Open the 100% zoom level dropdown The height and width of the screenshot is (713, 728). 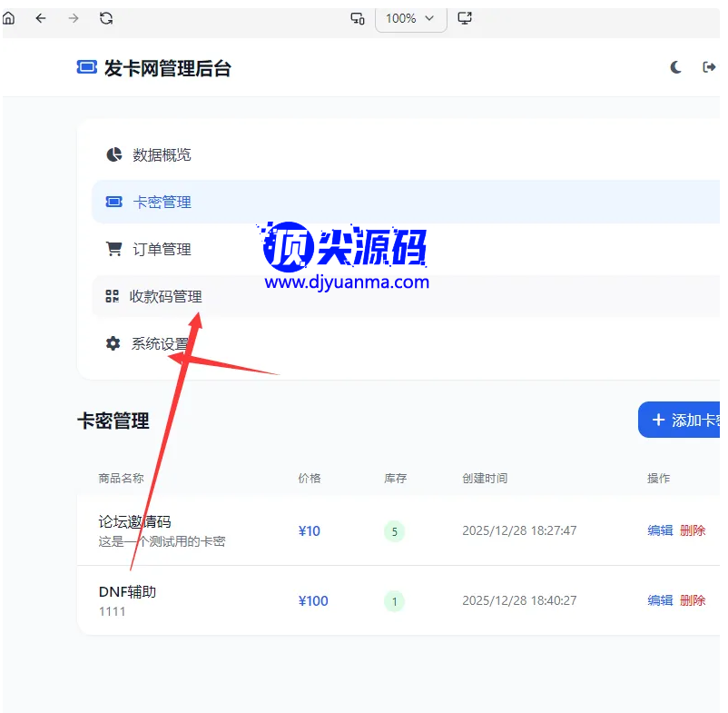tap(410, 18)
